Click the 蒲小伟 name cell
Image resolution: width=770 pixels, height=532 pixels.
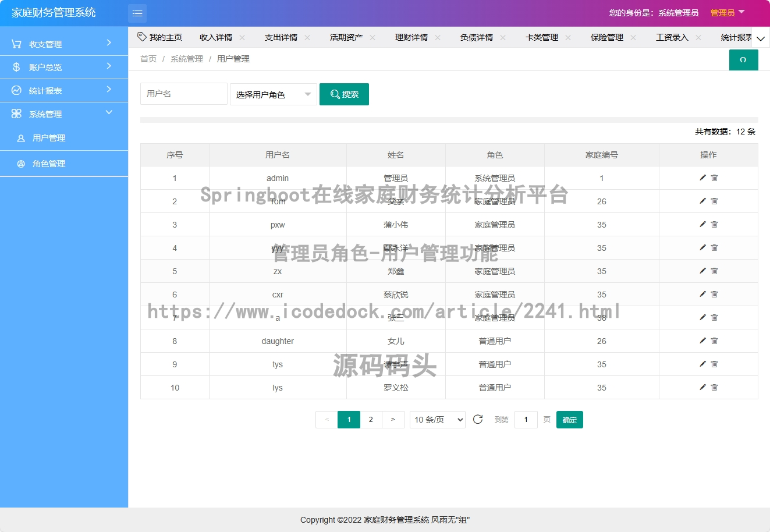pos(396,225)
